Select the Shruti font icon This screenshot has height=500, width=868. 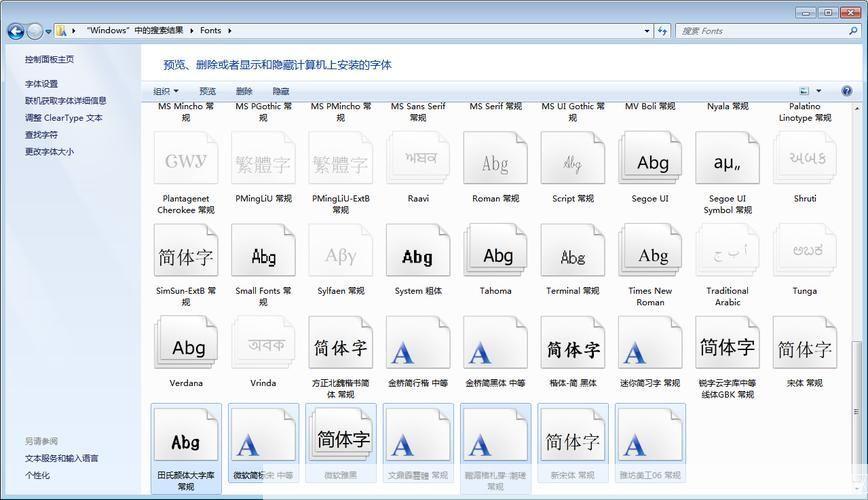pyautogui.click(x=805, y=158)
